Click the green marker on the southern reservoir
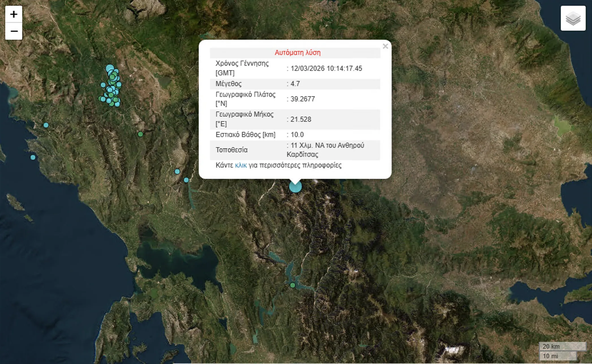Image resolution: width=592 pixels, height=364 pixels. tap(293, 285)
